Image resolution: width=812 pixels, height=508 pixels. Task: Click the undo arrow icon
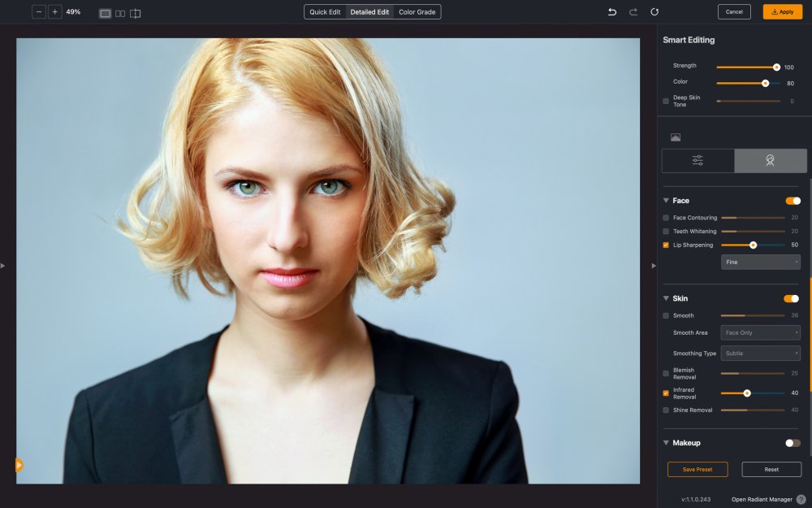tap(612, 11)
